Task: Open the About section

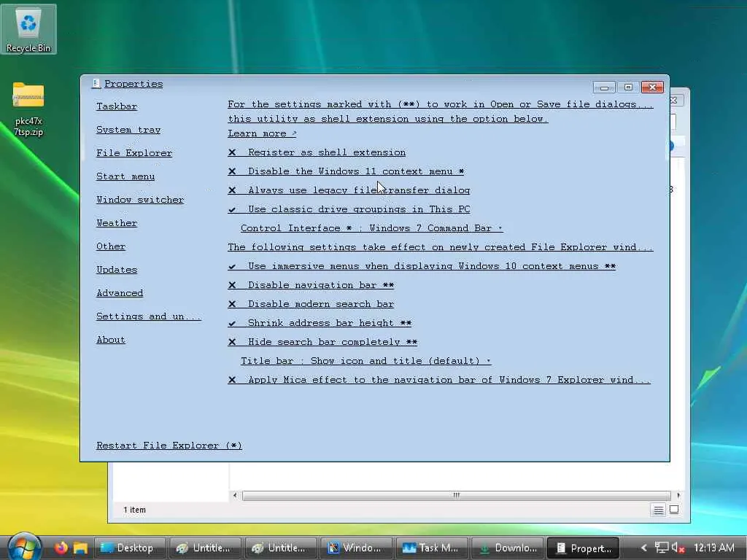Action: [111, 340]
